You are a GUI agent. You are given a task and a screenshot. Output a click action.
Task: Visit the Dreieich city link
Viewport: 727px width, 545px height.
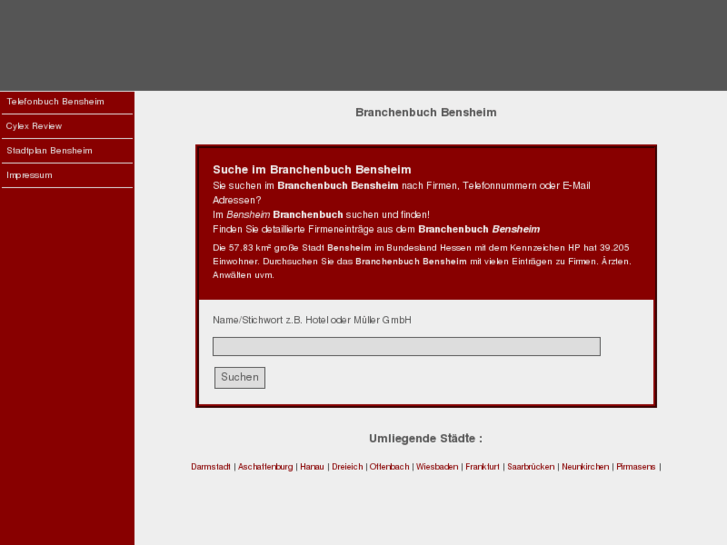point(347,467)
